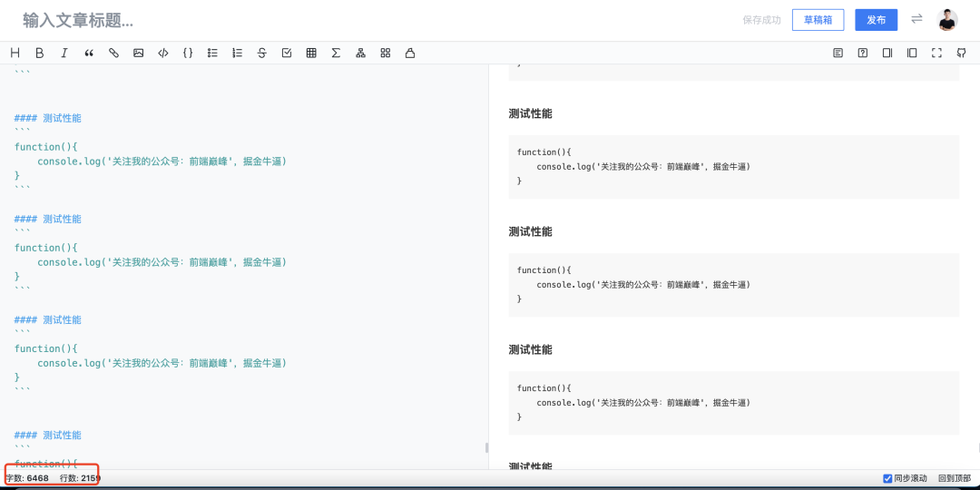Toggle fullscreen mode in the editor toolbar
This screenshot has height=490, width=980.
(936, 54)
